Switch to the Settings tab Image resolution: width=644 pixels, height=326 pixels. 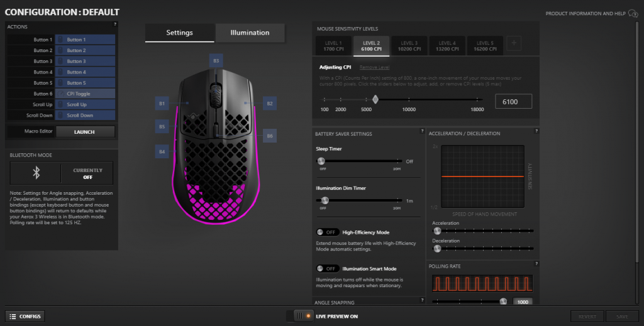(x=179, y=33)
